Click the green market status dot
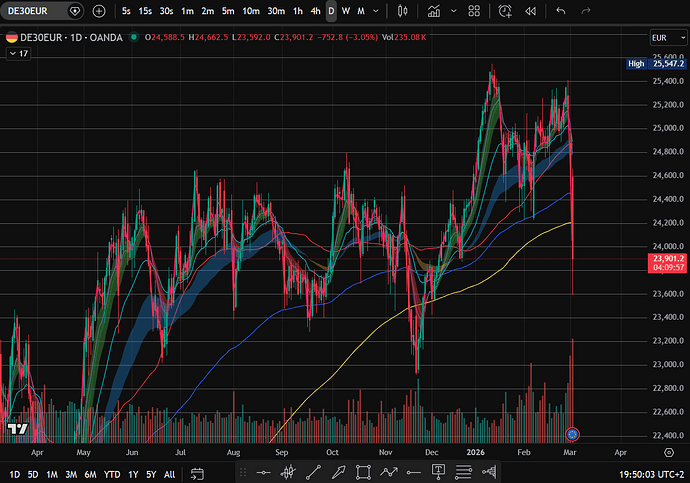Screen dimensions: 690x483 pos(134,37)
